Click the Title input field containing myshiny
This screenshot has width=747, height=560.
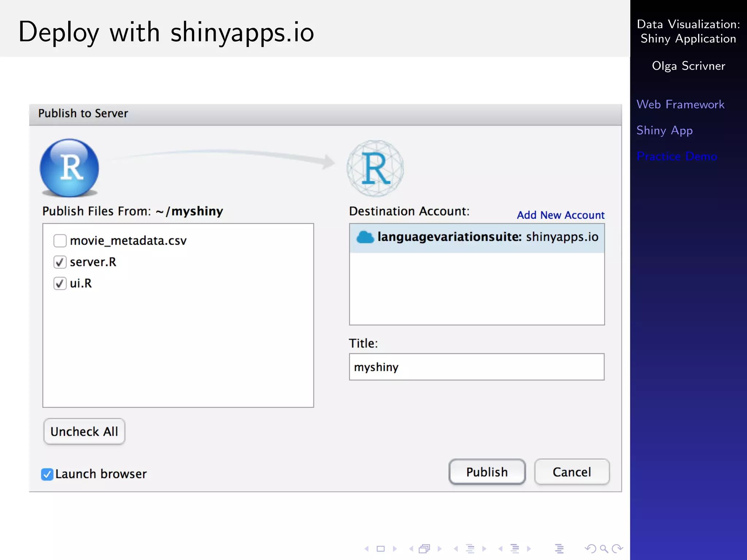[x=477, y=367]
